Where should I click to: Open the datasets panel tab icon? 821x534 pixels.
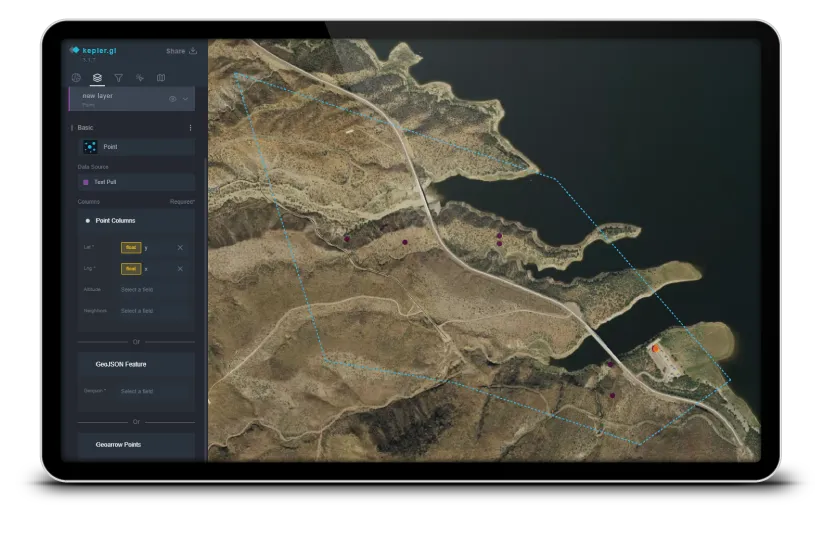pos(76,77)
